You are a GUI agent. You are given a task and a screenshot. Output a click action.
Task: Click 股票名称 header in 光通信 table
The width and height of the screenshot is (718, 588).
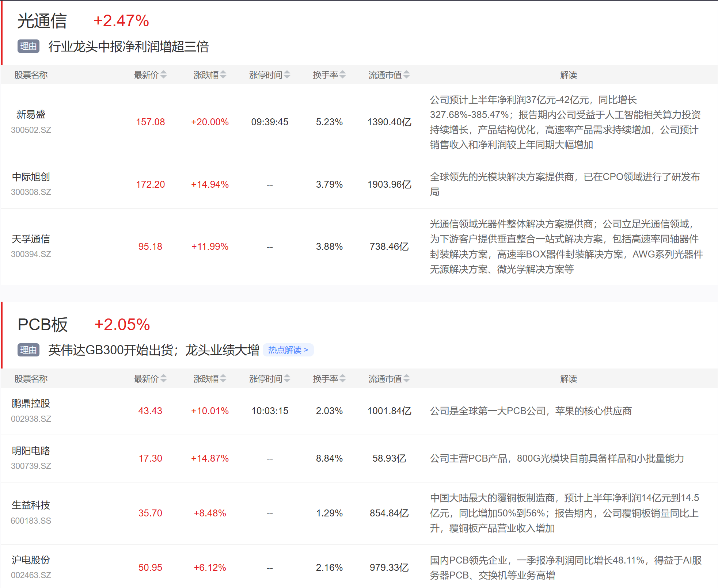(31, 75)
